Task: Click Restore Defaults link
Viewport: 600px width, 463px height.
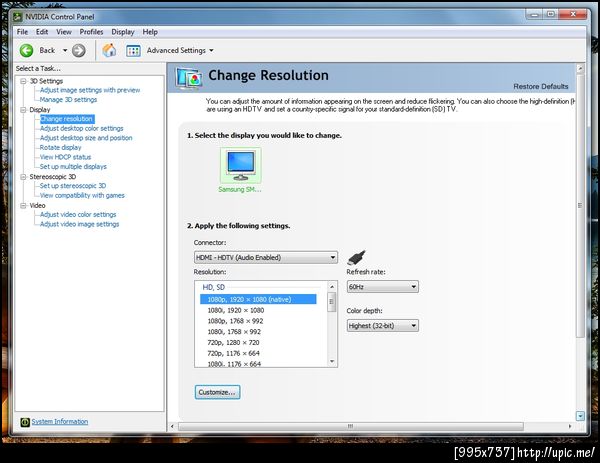Action: (x=541, y=86)
